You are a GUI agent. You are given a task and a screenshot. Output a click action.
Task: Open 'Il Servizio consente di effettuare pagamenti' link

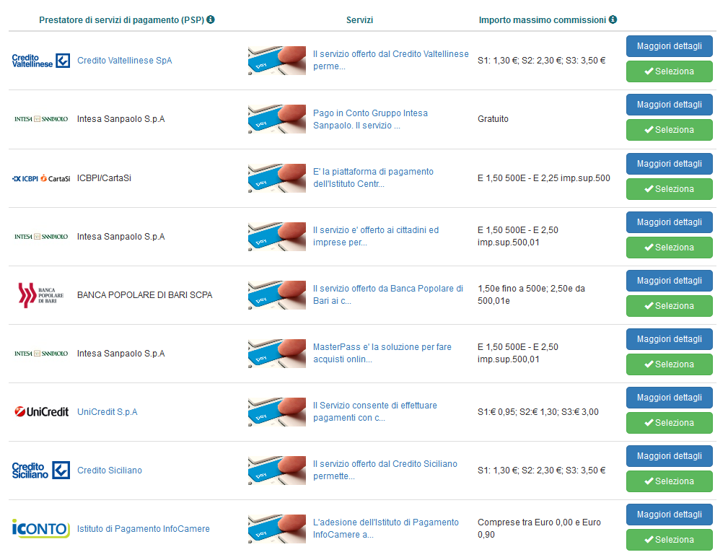pyautogui.click(x=375, y=412)
